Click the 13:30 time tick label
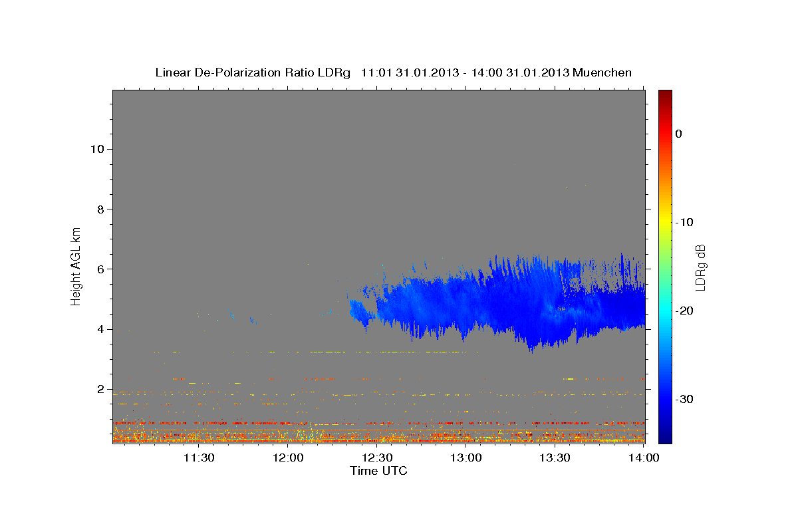798x532 pixels. [x=555, y=458]
